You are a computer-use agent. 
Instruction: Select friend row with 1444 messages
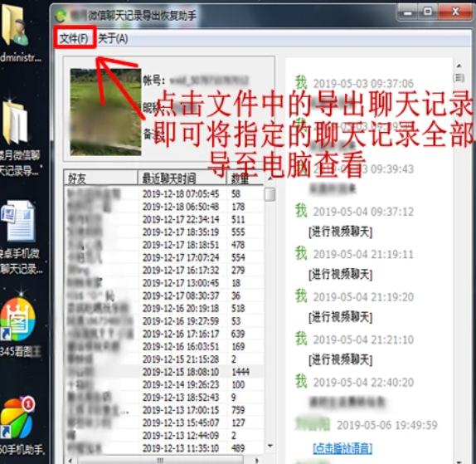pos(164,372)
